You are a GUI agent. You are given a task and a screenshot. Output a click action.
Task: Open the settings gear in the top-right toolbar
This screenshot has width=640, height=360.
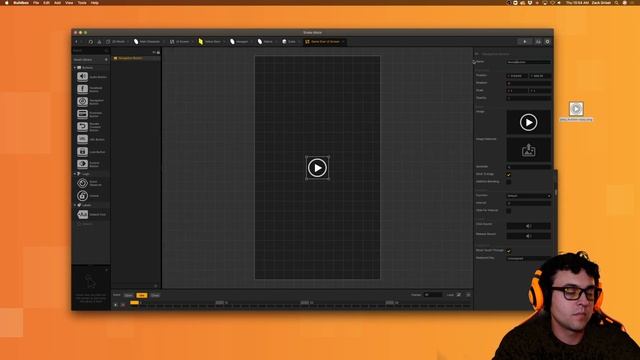pyautogui.click(x=548, y=42)
